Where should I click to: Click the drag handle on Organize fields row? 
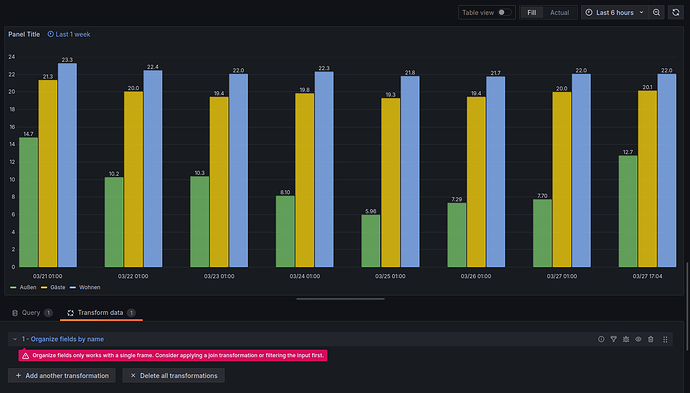[665, 339]
